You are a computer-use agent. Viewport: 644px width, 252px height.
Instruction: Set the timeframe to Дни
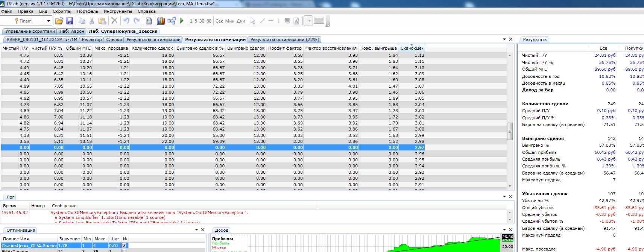point(241,21)
